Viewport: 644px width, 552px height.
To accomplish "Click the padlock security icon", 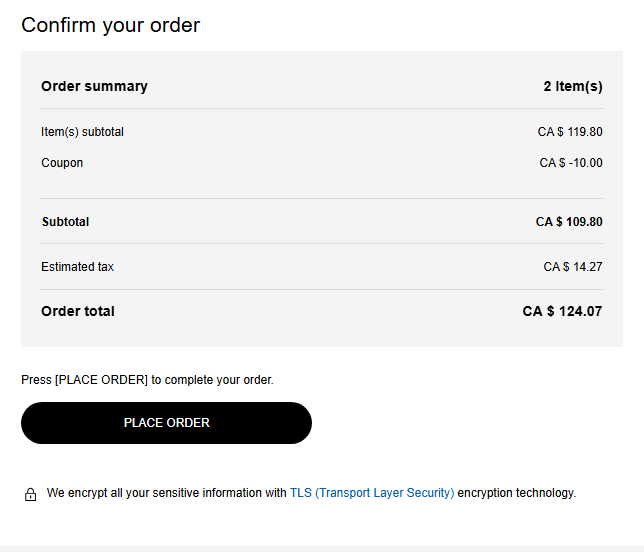I will (x=30, y=494).
